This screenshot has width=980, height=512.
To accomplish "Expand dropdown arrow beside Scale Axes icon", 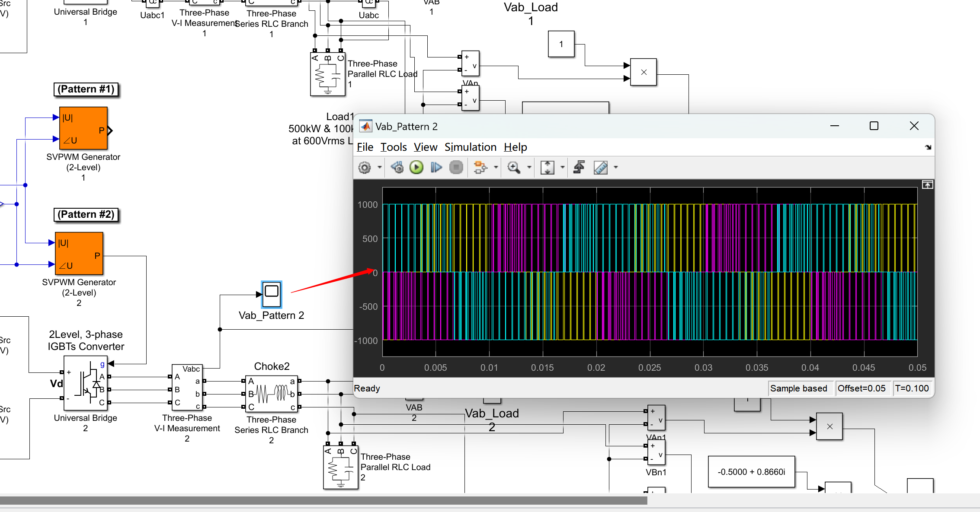I will pyautogui.click(x=562, y=168).
